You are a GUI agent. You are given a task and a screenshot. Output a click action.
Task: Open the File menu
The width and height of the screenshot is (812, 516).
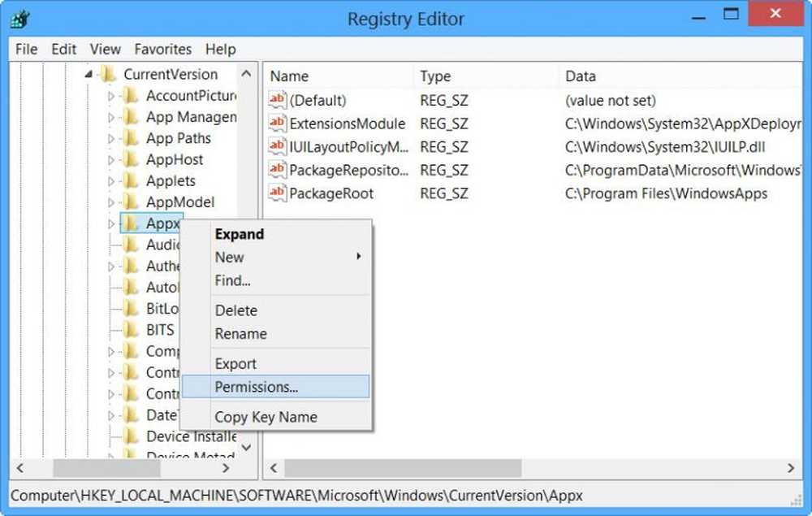(27, 50)
